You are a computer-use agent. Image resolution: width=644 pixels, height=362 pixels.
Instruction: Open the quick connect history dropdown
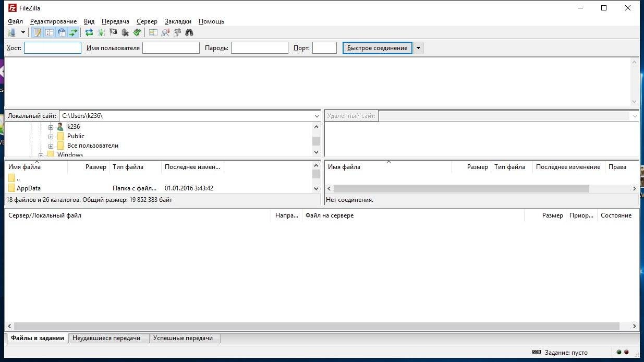tap(418, 48)
